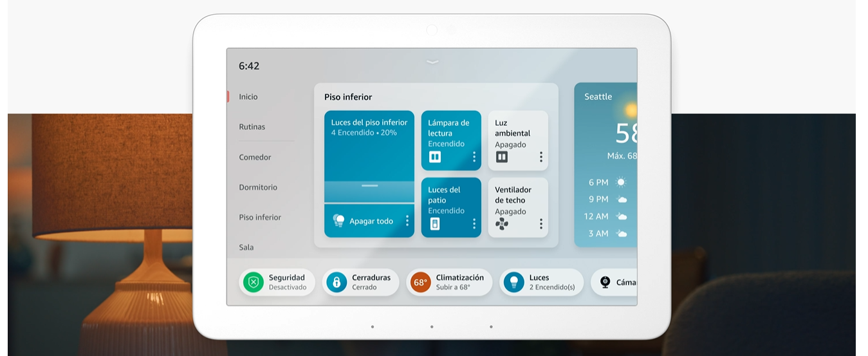
Task: Tap the Luces light bulb icon
Action: pyautogui.click(x=513, y=283)
